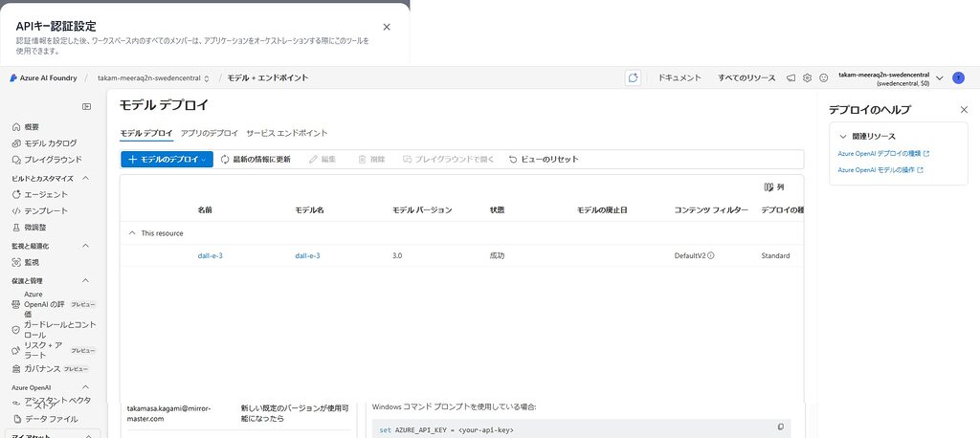Open 微調整 in the sidebar
The width and height of the screenshot is (980, 438).
click(x=29, y=227)
